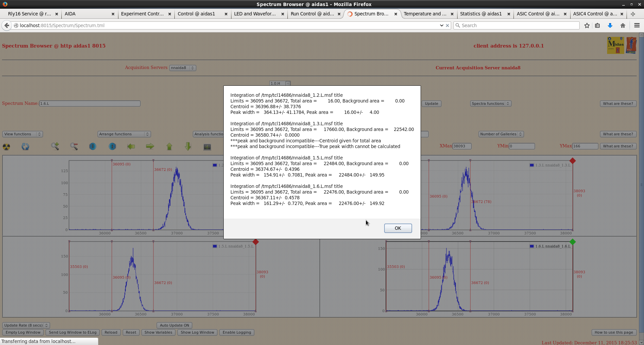Click the green up arrow icon

tap(169, 146)
